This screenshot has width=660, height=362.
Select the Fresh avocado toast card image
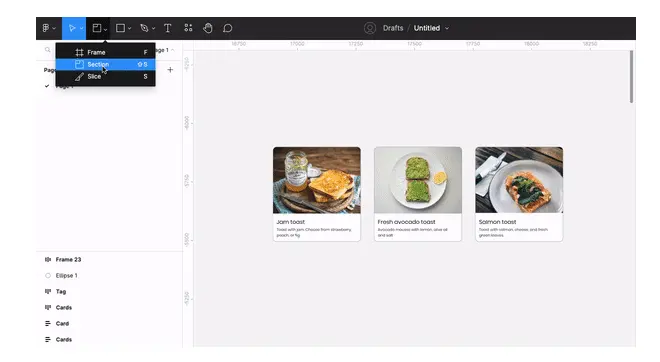click(418, 180)
